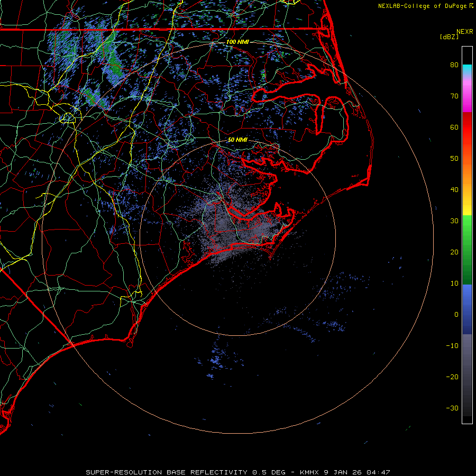Screen dimensions: 476x476
Task: Click the 04:47 timestamp in caption
Action: pyautogui.click(x=378, y=472)
